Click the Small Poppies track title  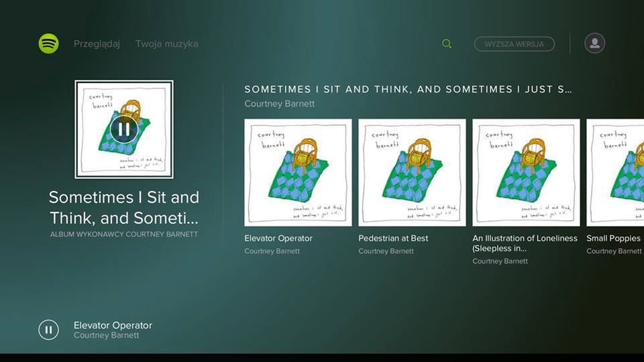click(613, 239)
